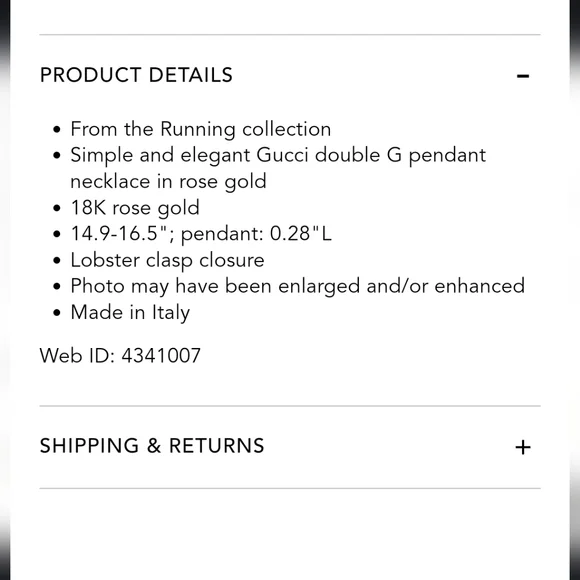Click the bullet dot before 'Lobster clasp closure'
580x580 pixels.
(x=57, y=260)
